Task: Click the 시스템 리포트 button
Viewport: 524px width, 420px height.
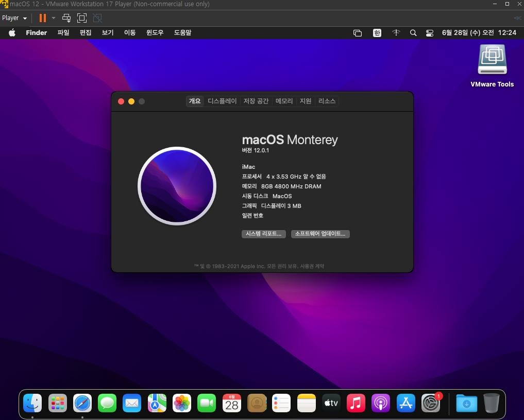Action: (x=263, y=234)
